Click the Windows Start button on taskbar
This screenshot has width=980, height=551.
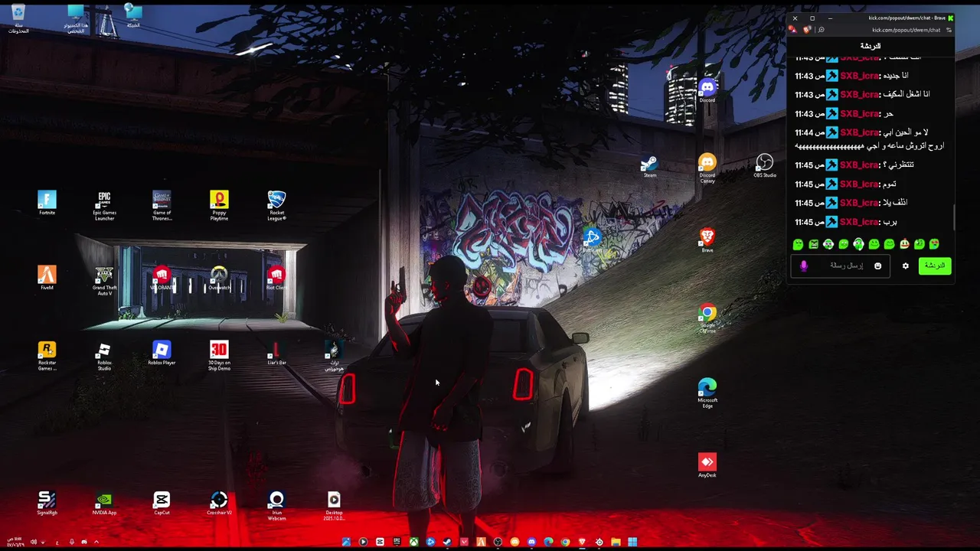(x=632, y=542)
